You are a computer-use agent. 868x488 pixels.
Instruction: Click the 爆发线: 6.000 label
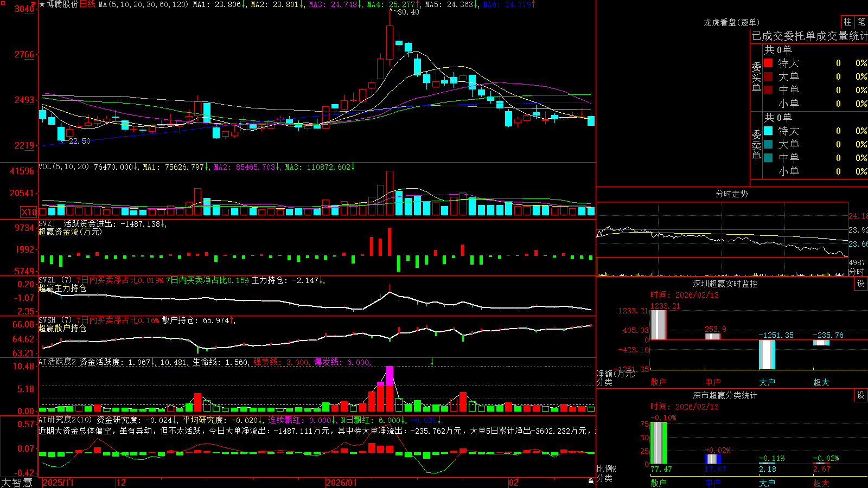tap(342, 362)
